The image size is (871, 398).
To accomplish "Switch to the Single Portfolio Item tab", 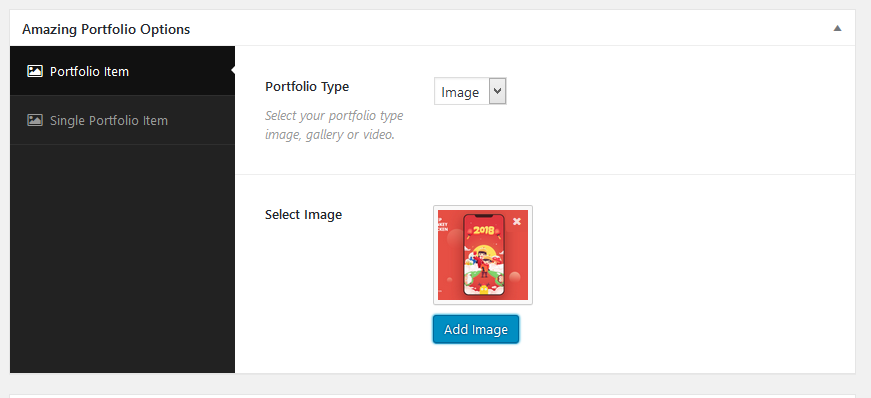I will point(122,121).
